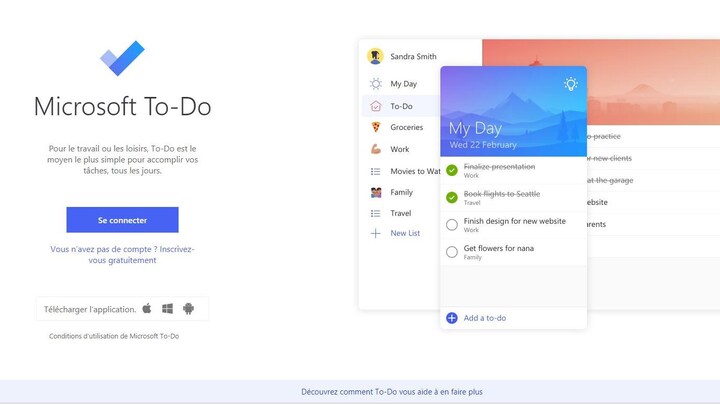
Task: Click the Microsoft To-Do checkmark logo
Action: pyautogui.click(x=122, y=58)
